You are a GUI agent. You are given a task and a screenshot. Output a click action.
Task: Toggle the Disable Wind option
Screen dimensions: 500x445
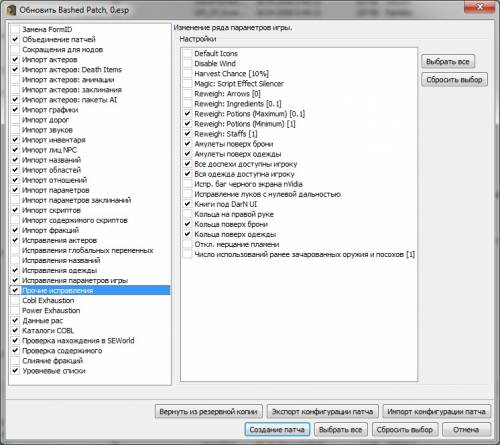(188, 63)
